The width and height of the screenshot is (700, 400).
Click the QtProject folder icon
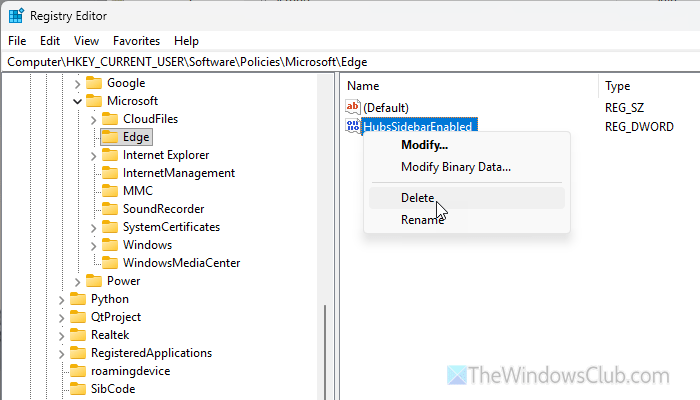pyautogui.click(x=78, y=317)
